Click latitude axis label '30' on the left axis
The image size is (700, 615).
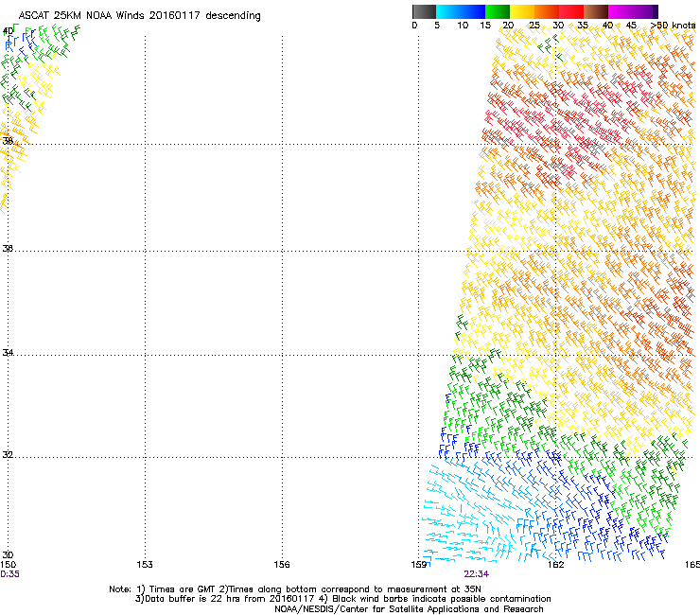click(x=8, y=555)
